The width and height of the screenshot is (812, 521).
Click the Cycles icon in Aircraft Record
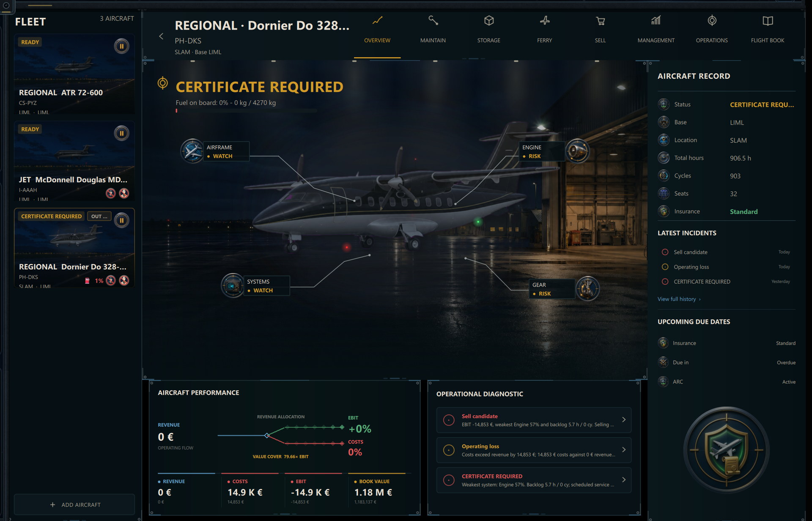[664, 175]
